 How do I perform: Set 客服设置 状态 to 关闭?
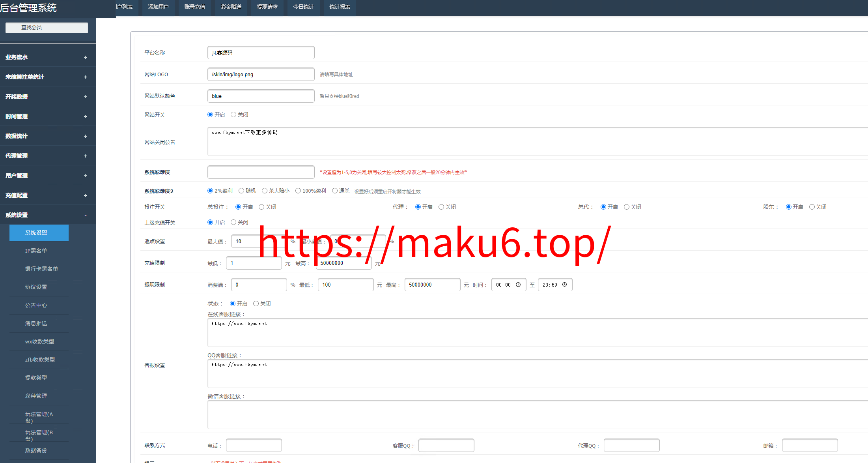coord(256,304)
